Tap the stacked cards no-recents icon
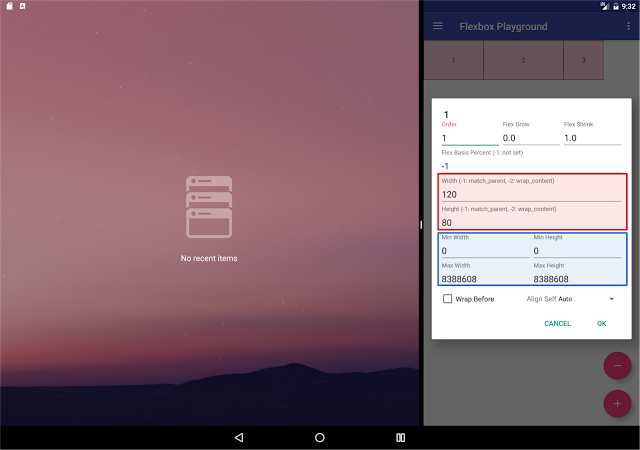640x450 pixels. point(209,207)
